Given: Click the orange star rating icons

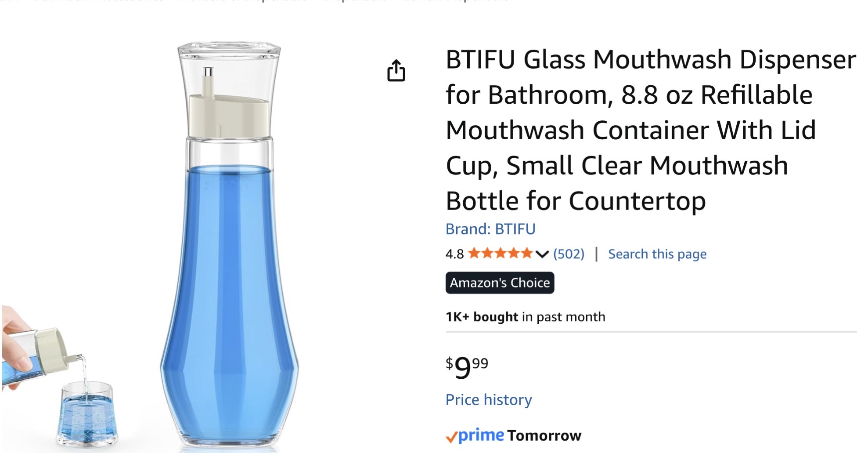Looking at the screenshot, I should 501,254.
